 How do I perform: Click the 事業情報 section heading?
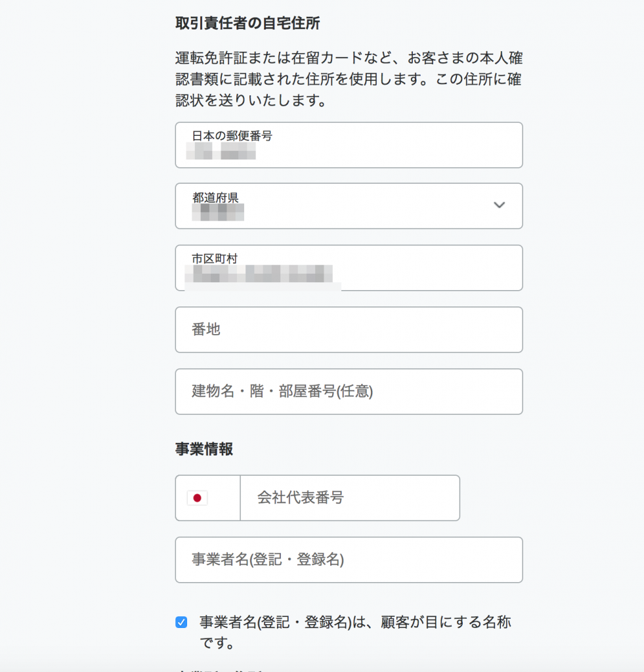click(x=204, y=449)
